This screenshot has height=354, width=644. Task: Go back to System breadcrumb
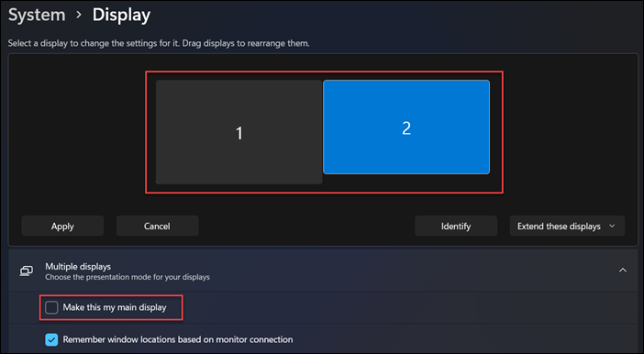(x=37, y=16)
